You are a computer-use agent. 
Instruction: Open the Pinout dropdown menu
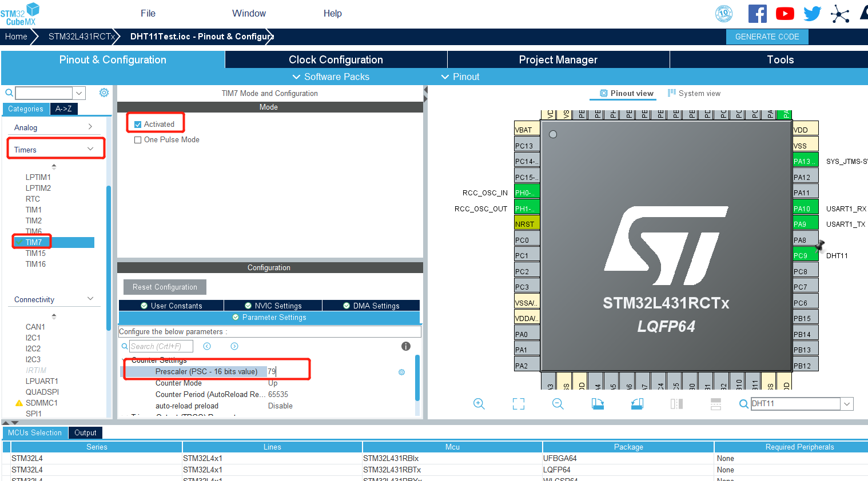click(460, 77)
